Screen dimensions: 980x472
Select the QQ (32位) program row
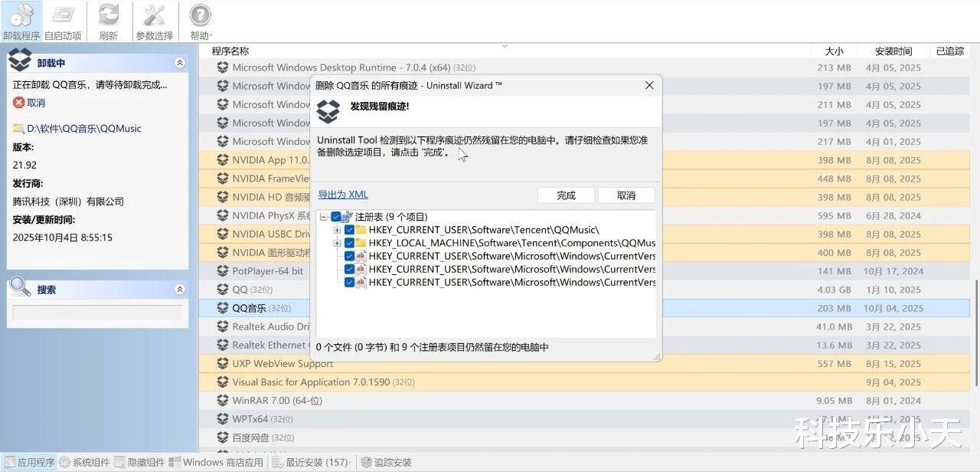pos(584,290)
